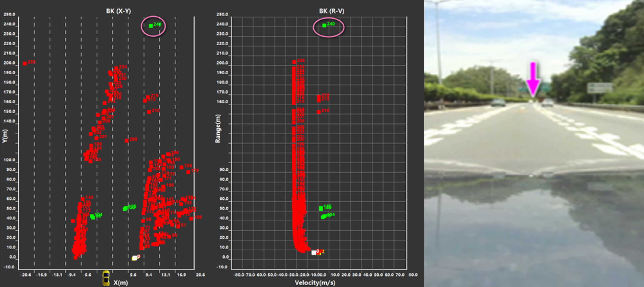Image resolution: width=644 pixels, height=287 pixels.
Task: Pick red point 210 in R-V plot
Action: (319, 112)
